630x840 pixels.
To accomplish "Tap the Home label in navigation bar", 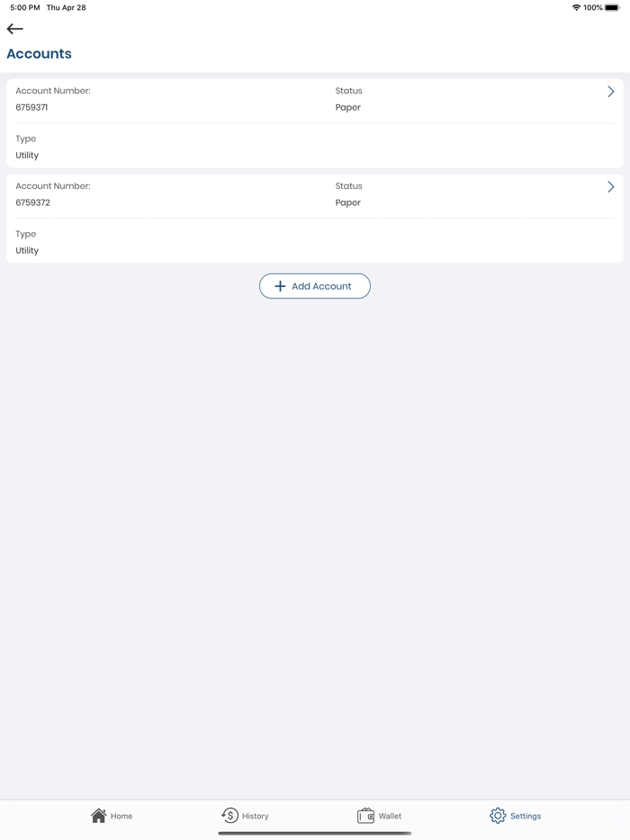I will pos(121,816).
